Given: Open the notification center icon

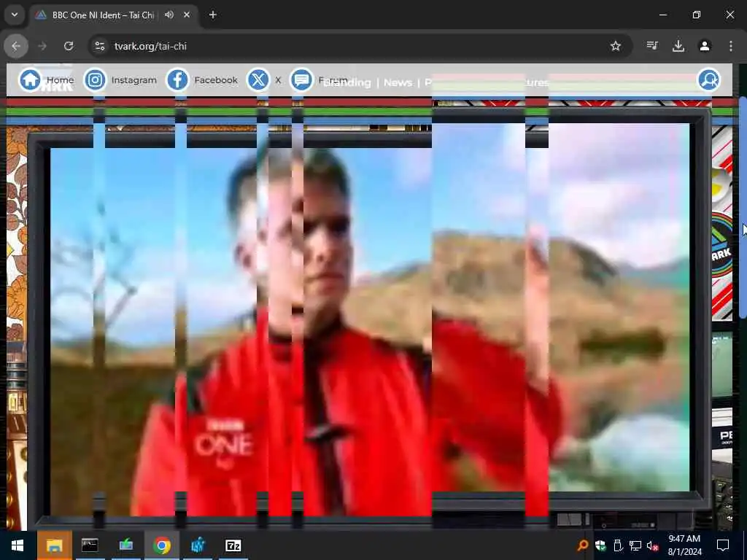Looking at the screenshot, I should (x=723, y=545).
